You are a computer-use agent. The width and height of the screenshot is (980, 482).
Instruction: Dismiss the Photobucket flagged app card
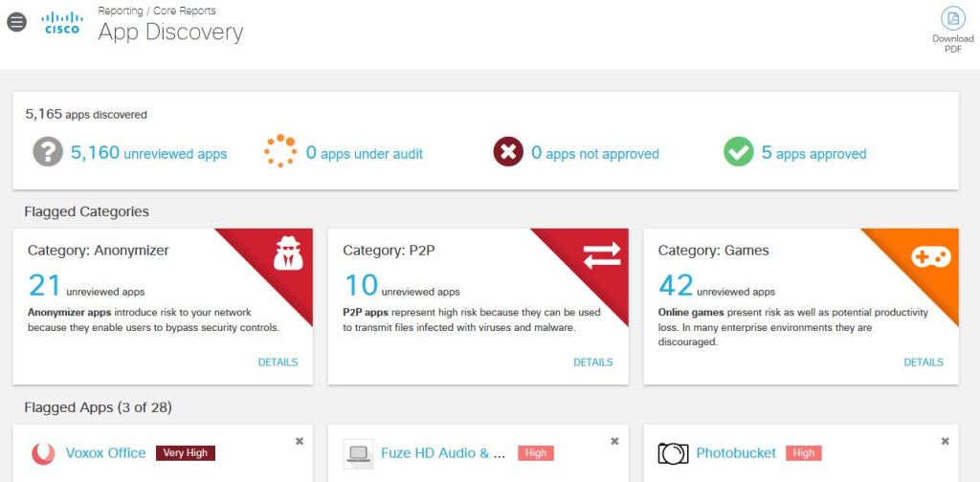pyautogui.click(x=945, y=441)
